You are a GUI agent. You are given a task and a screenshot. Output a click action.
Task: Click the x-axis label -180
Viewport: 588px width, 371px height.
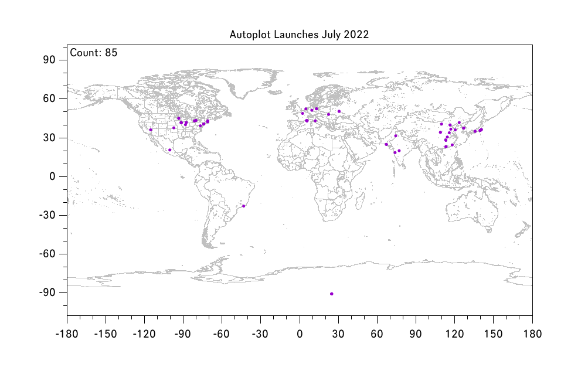67,334
